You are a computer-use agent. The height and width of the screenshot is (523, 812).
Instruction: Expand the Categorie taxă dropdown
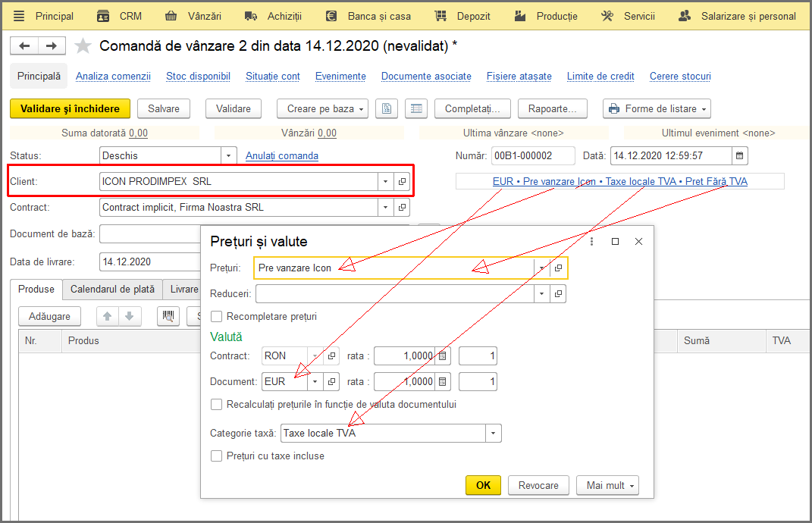tap(493, 434)
